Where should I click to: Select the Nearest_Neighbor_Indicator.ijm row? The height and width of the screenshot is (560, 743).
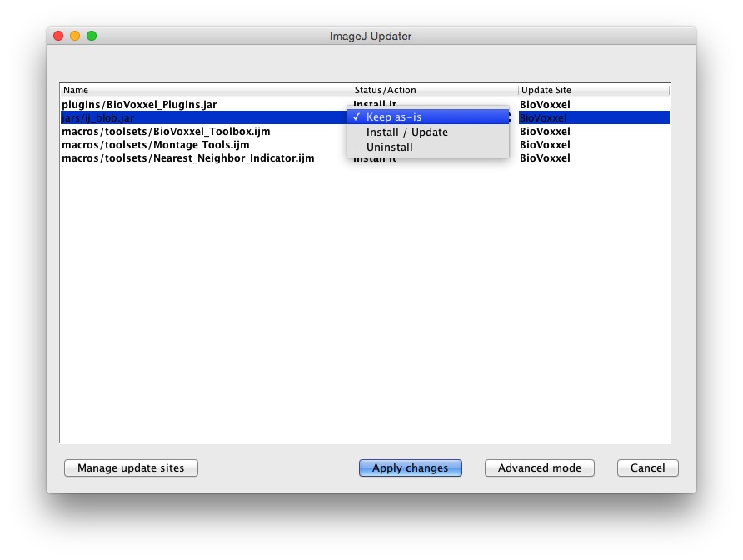[x=187, y=158]
